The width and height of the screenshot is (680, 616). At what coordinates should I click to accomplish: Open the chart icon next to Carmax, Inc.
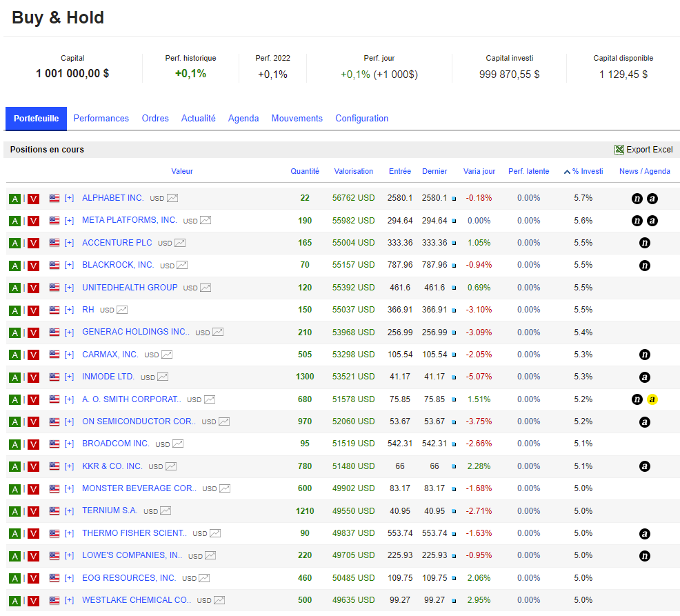tap(167, 355)
